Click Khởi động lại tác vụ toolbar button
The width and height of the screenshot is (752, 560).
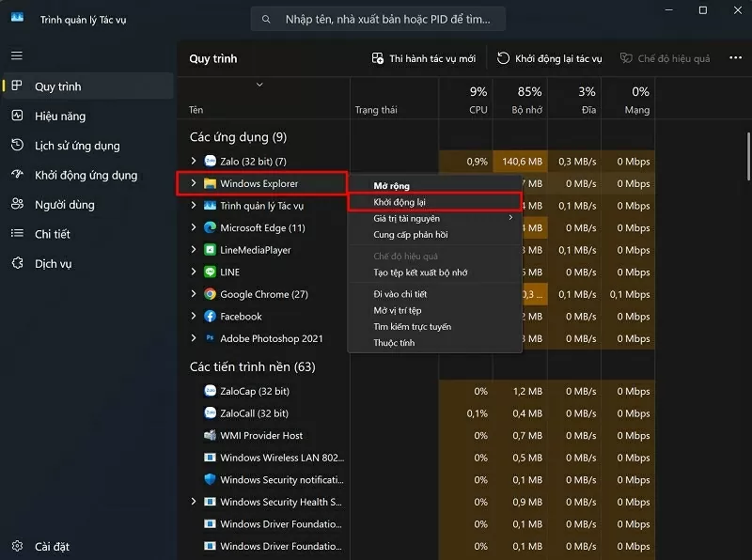pos(550,58)
